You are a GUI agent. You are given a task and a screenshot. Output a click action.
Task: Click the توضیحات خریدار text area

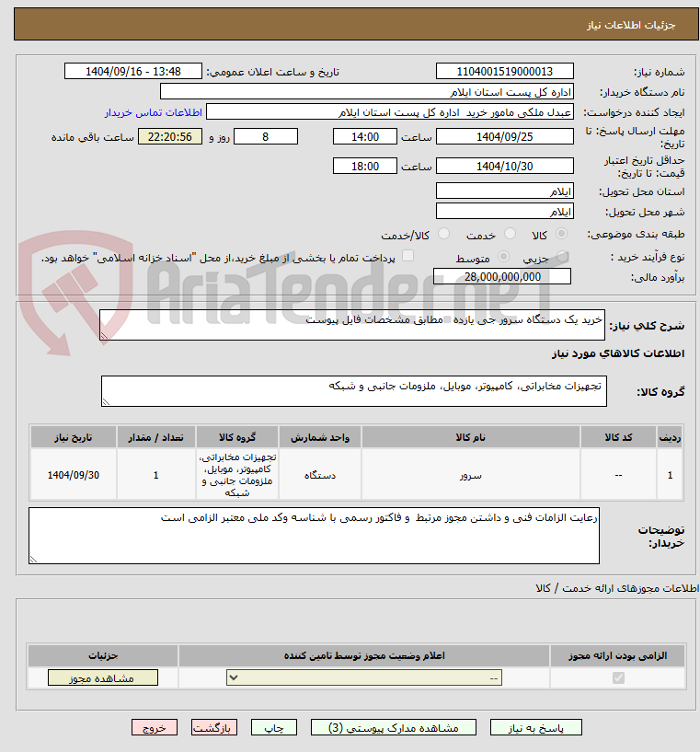point(314,536)
